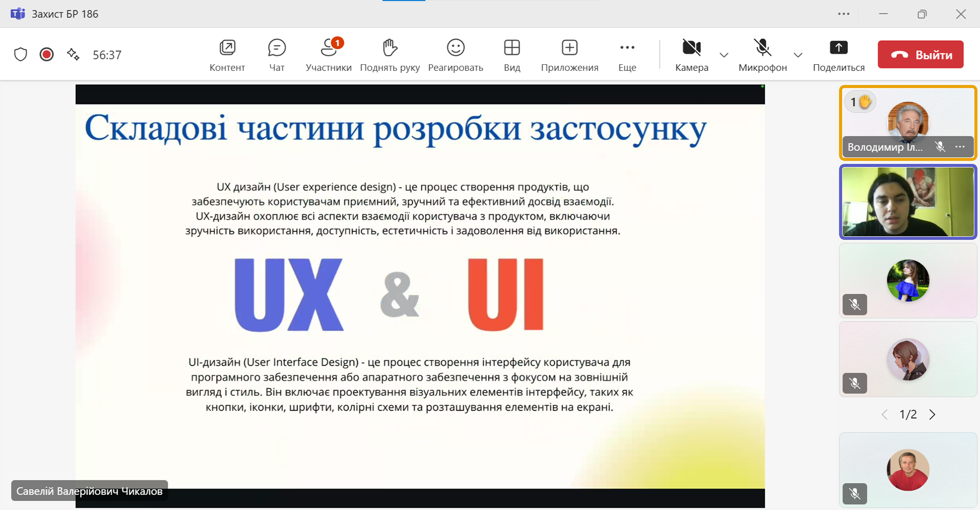
Task: Click the shield security icon
Action: coord(20,55)
